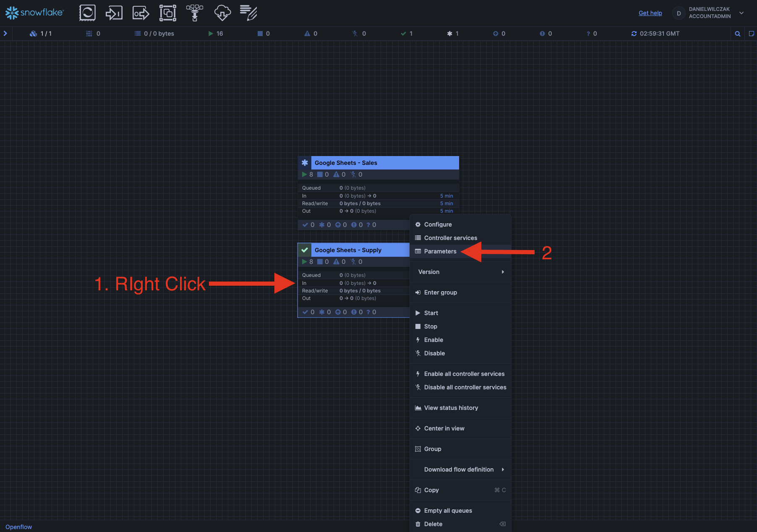Select the Label tool icon
The image size is (757, 532).
click(248, 13)
